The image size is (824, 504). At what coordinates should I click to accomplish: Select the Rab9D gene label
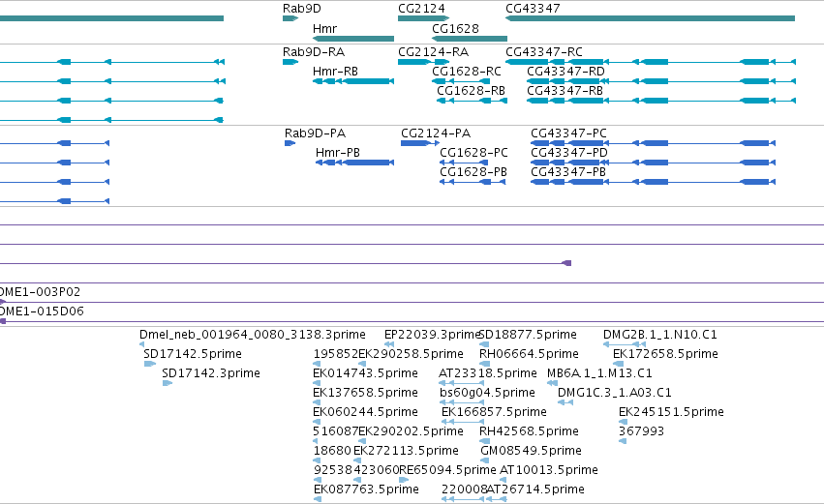pos(302,9)
